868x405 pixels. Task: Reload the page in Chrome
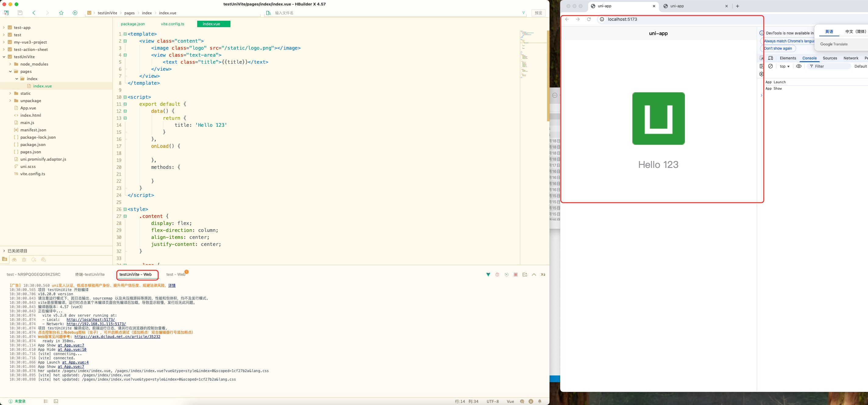pos(589,19)
